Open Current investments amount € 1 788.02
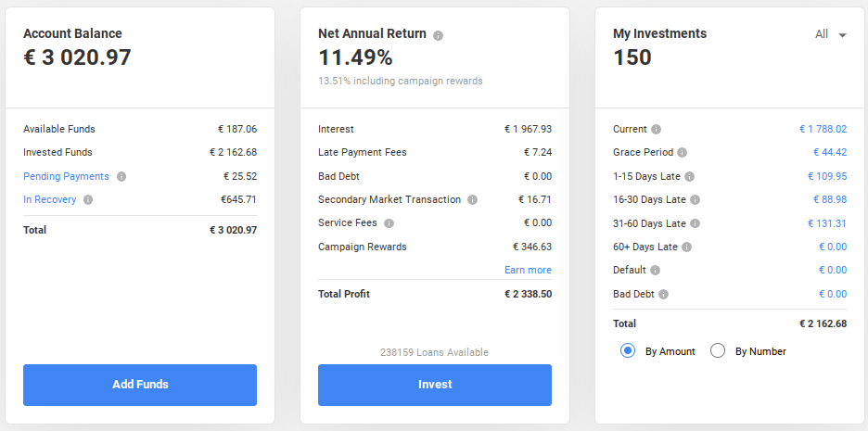 tap(823, 129)
